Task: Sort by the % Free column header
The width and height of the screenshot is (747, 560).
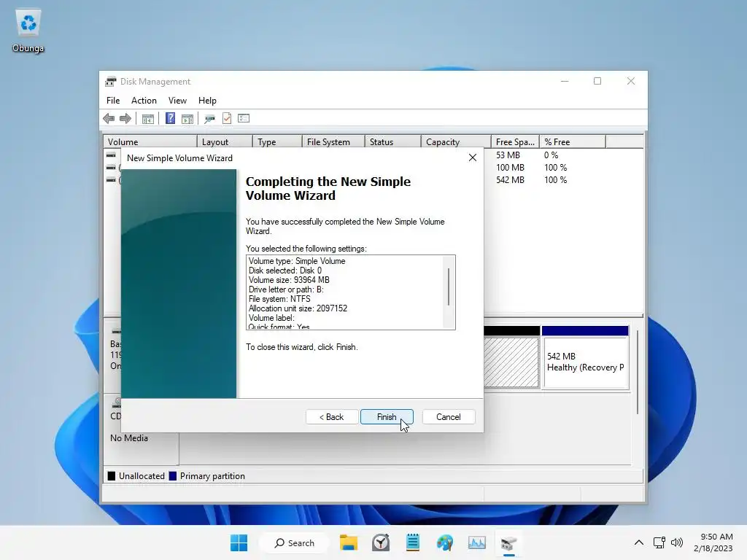Action: (x=573, y=142)
